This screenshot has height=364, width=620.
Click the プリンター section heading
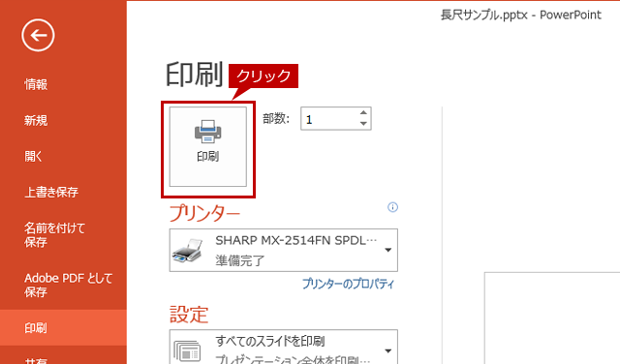204,213
